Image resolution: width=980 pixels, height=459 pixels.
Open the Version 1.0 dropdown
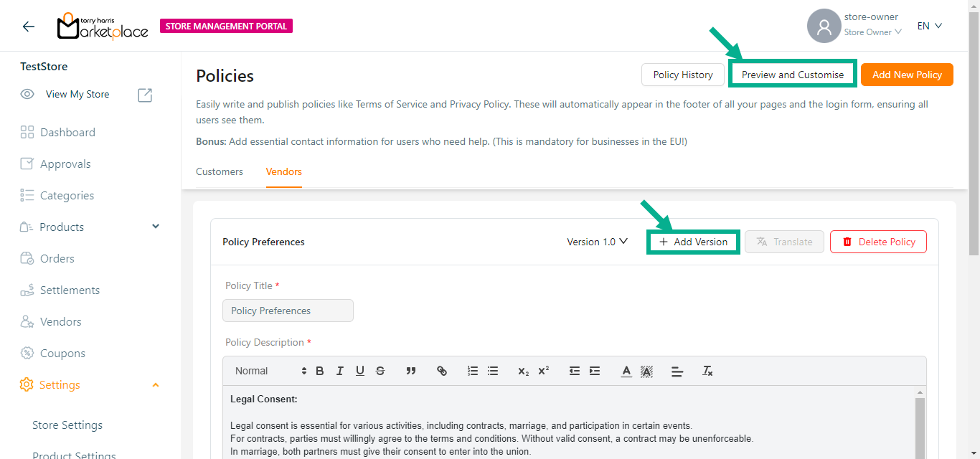pos(597,242)
